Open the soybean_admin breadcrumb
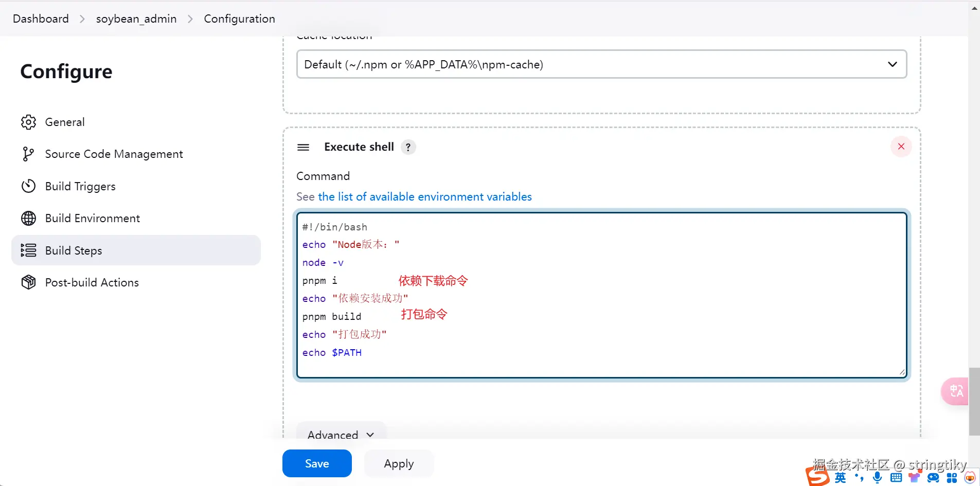This screenshot has width=980, height=486. pyautogui.click(x=136, y=19)
